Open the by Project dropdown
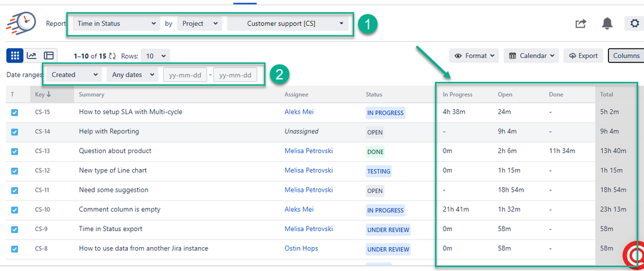Viewport: 644px width, 271px height. click(200, 23)
